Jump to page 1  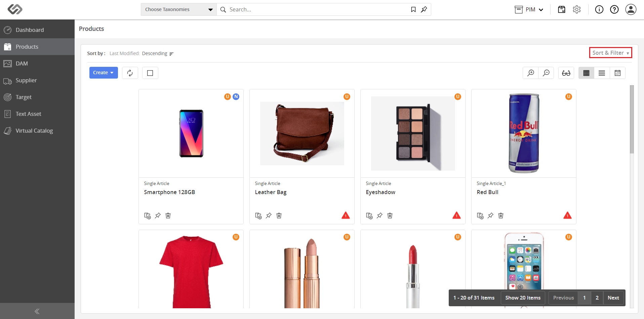(585, 298)
